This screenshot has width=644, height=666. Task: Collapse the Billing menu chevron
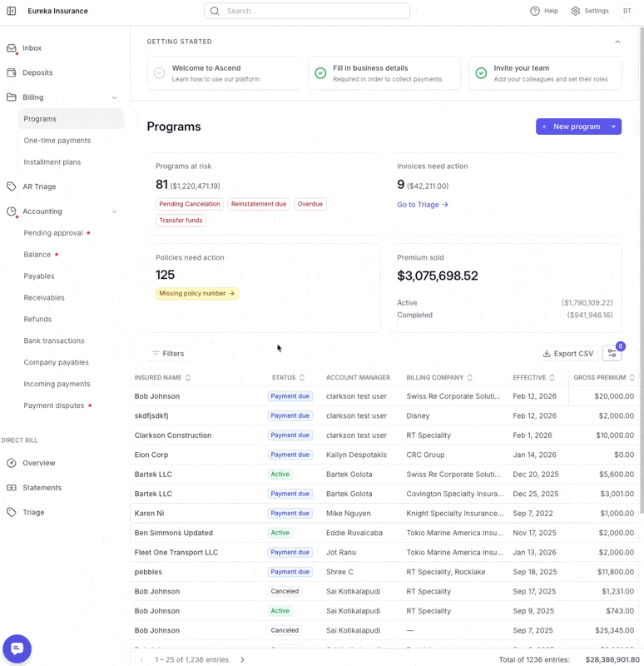tap(115, 97)
